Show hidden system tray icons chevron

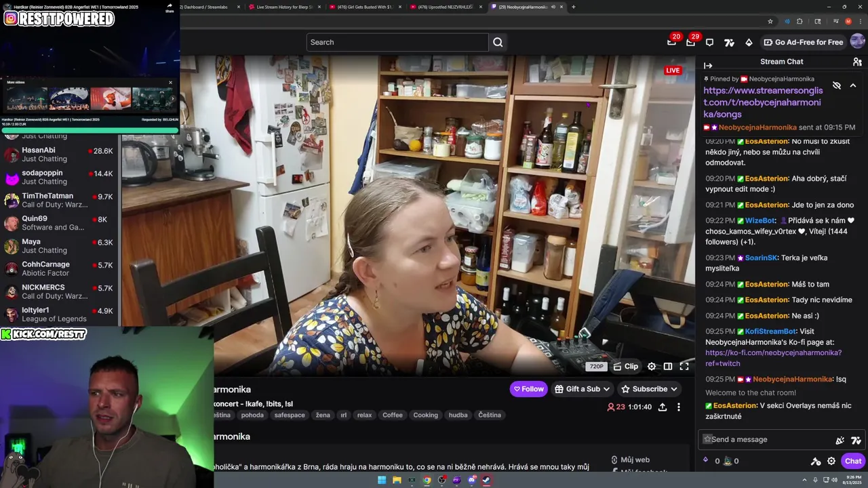coord(804,480)
